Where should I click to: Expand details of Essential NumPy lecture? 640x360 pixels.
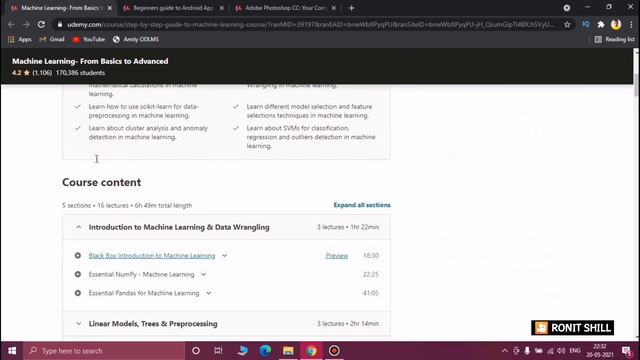coord(203,275)
